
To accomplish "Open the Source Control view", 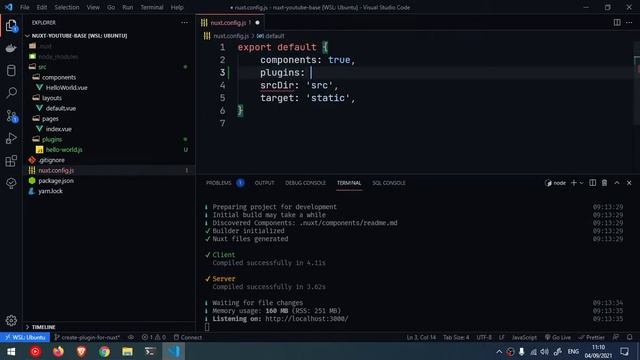I will coord(11,116).
